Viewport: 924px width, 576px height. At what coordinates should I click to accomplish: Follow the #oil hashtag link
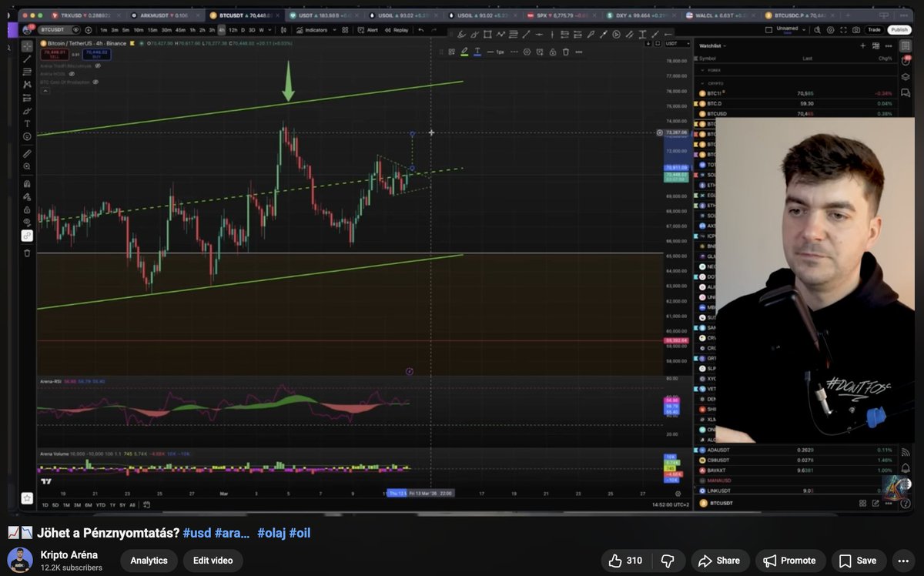tap(300, 533)
